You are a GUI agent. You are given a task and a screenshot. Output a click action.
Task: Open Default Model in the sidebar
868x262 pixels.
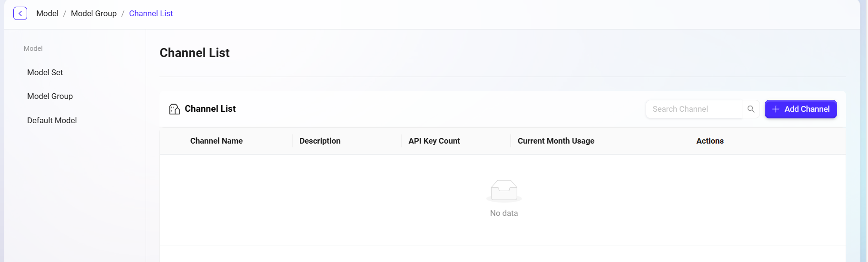(52, 120)
